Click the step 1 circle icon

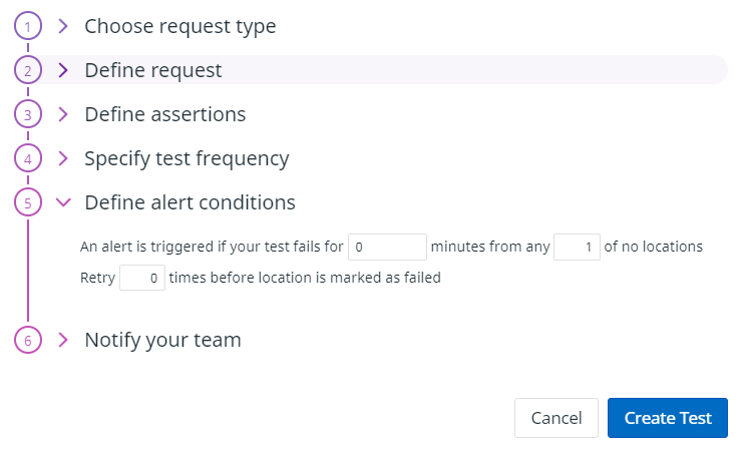point(28,27)
